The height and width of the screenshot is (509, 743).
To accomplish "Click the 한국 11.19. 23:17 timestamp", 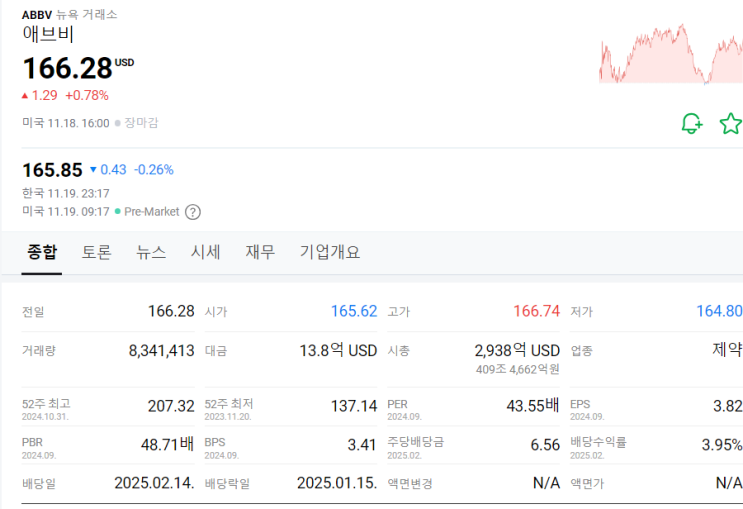I will point(66,193).
